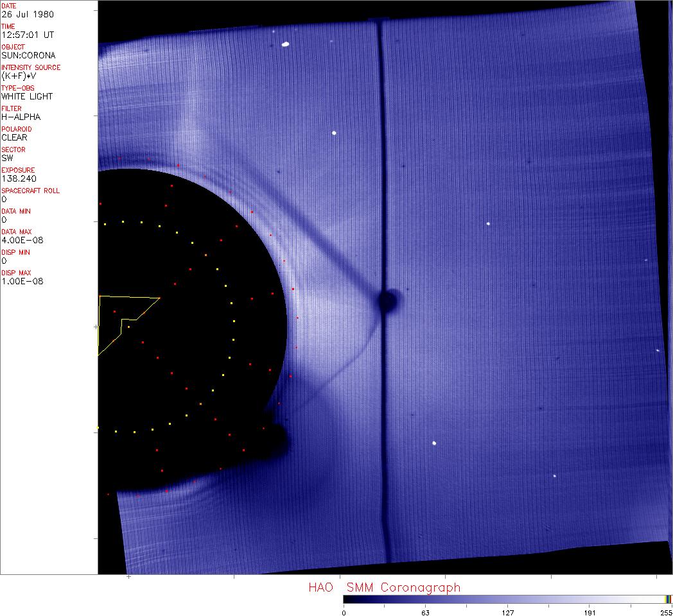
Task: Select the bright oval star near the top edge
Action: [x=285, y=44]
